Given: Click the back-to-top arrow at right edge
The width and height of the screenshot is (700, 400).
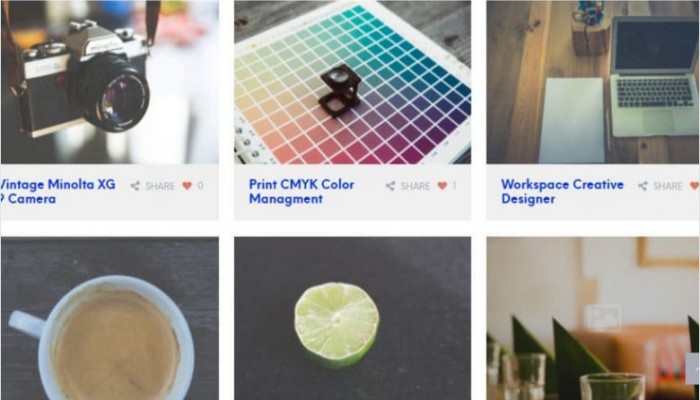Looking at the screenshot, I should 693,368.
